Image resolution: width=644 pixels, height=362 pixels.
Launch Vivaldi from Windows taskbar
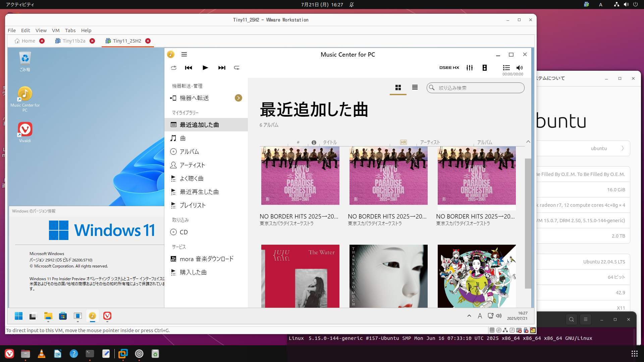[x=107, y=316]
